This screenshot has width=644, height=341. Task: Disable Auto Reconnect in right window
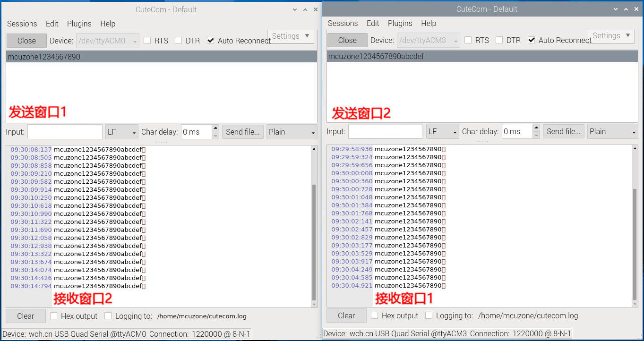(532, 40)
